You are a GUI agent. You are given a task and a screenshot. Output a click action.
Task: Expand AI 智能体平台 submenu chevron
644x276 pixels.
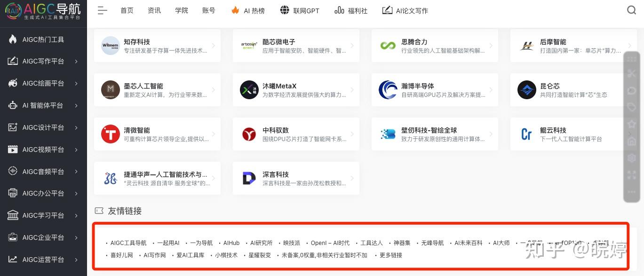(76, 105)
